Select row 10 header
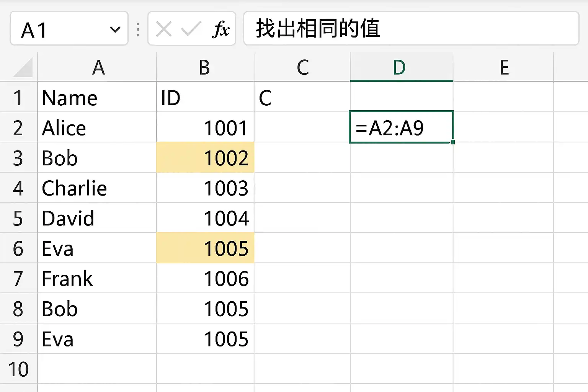 (x=18, y=369)
